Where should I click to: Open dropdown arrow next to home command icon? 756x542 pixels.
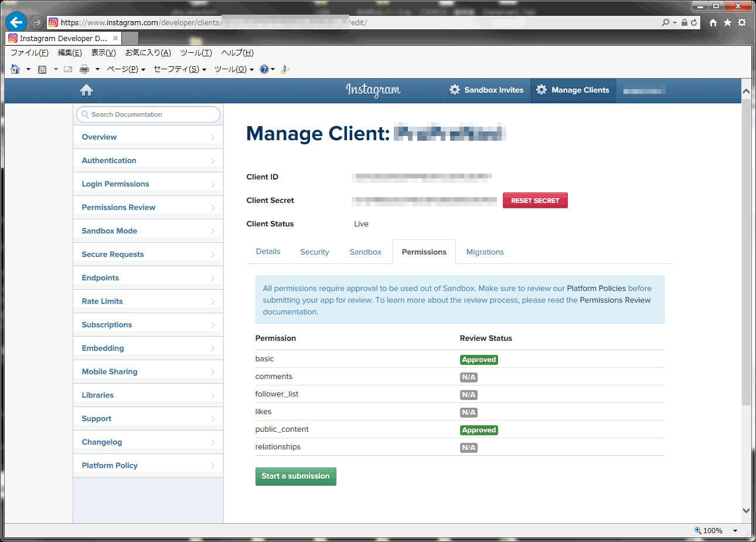pyautogui.click(x=28, y=69)
